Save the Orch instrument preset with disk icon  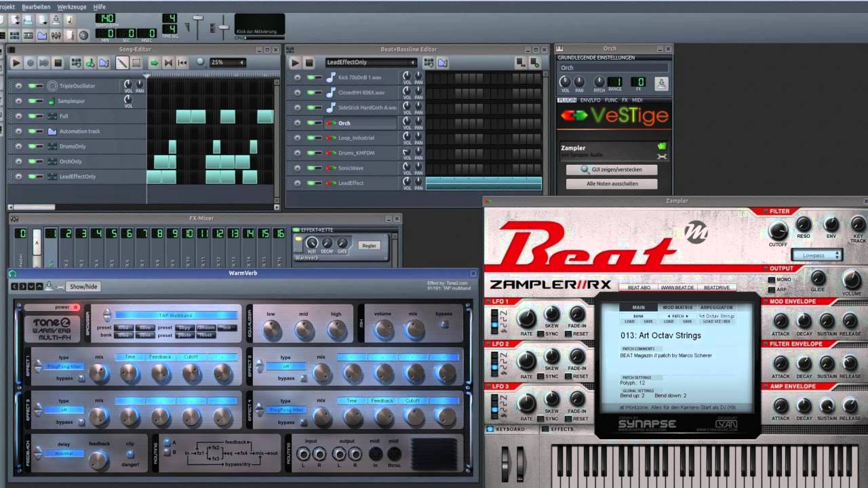(661, 83)
